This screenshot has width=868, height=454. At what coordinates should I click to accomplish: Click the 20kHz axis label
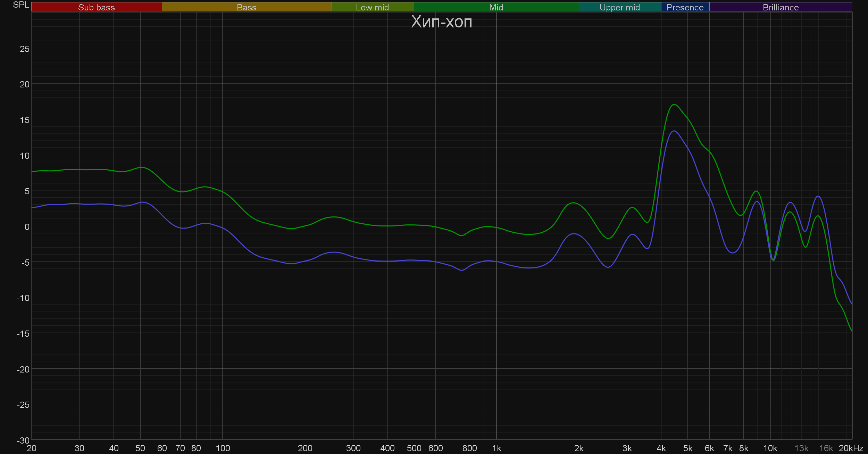tap(851, 448)
